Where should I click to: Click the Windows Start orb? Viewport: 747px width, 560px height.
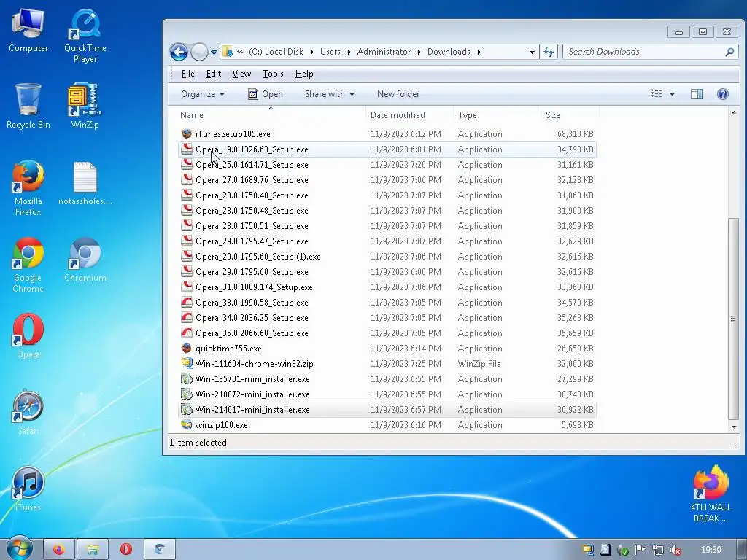[x=19, y=549]
